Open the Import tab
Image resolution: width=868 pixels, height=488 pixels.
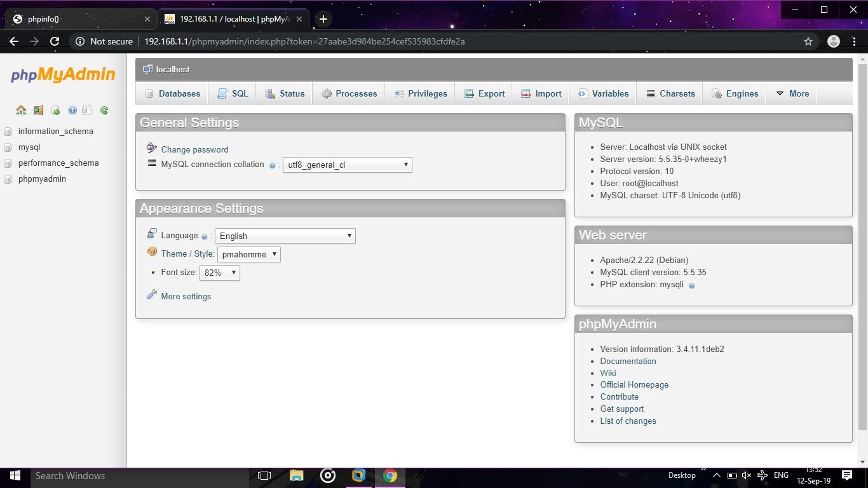[x=541, y=93]
